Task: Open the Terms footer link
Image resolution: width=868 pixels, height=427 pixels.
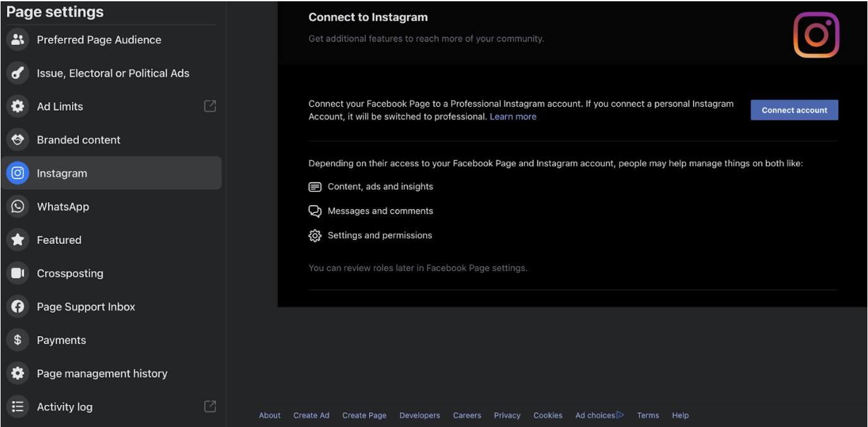Action: coord(648,416)
